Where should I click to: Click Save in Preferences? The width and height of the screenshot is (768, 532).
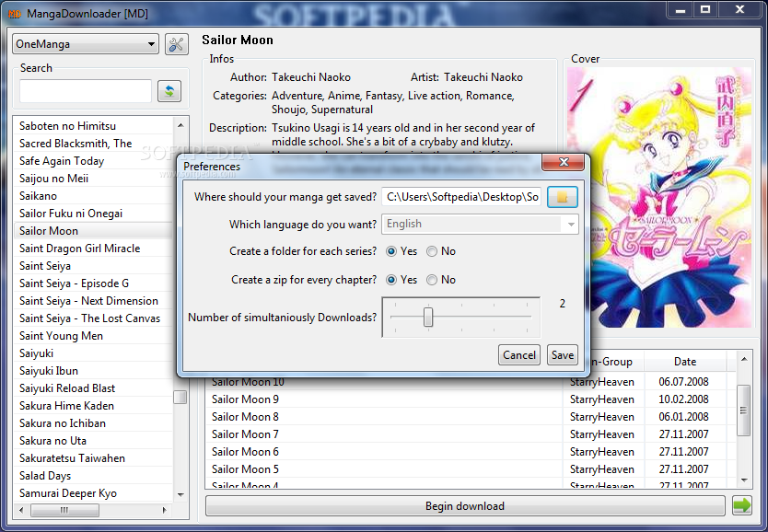click(563, 355)
